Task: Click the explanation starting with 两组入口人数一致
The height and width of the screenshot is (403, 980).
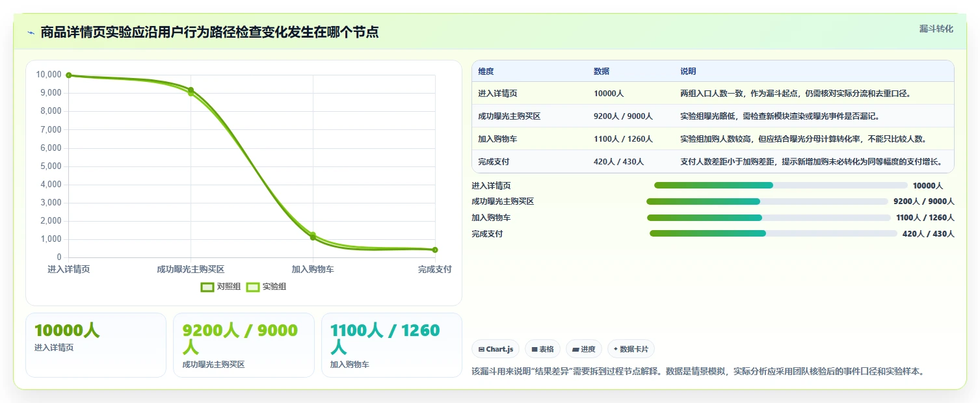Action: pyautogui.click(x=795, y=94)
